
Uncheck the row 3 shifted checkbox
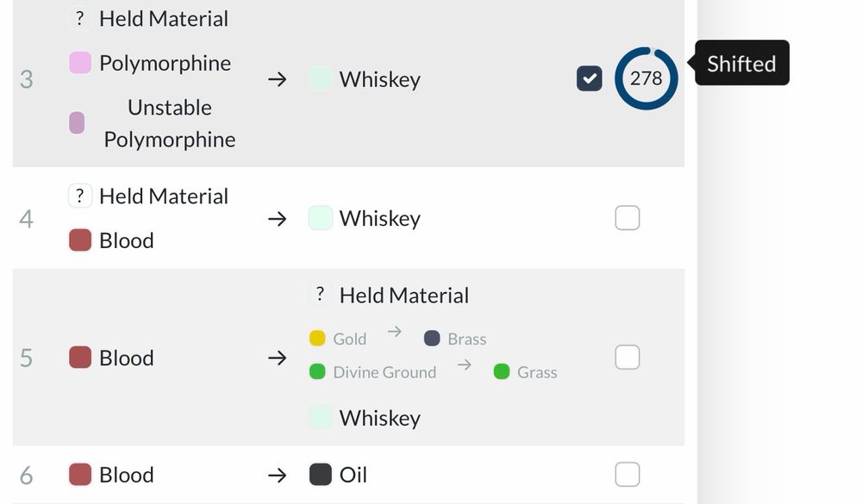pyautogui.click(x=590, y=79)
